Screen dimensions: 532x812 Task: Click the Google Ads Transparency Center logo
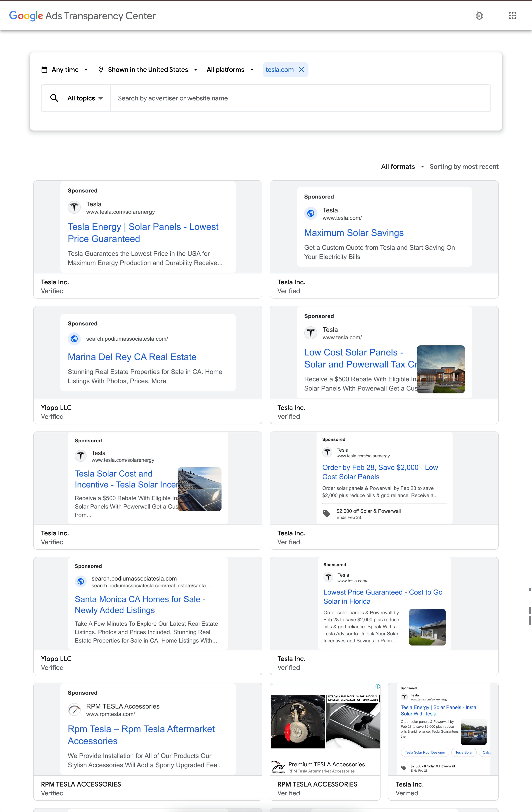82,16
